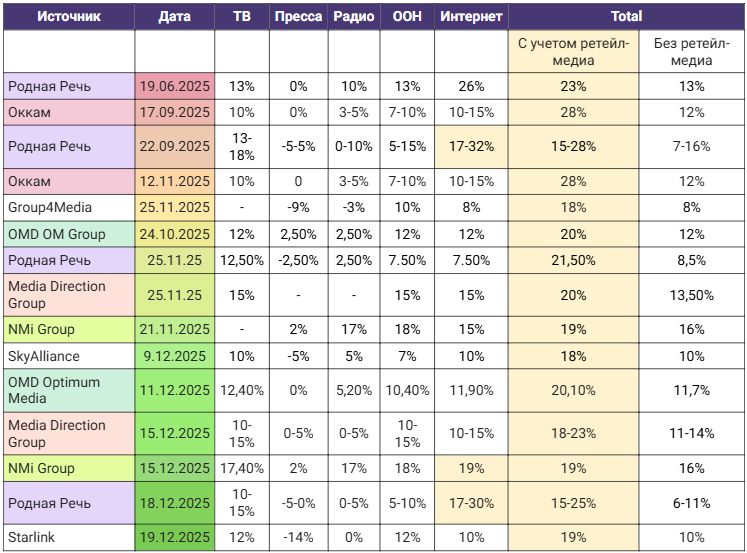
Task: Click the OMD Optimum Media cell
Action: (x=68, y=391)
